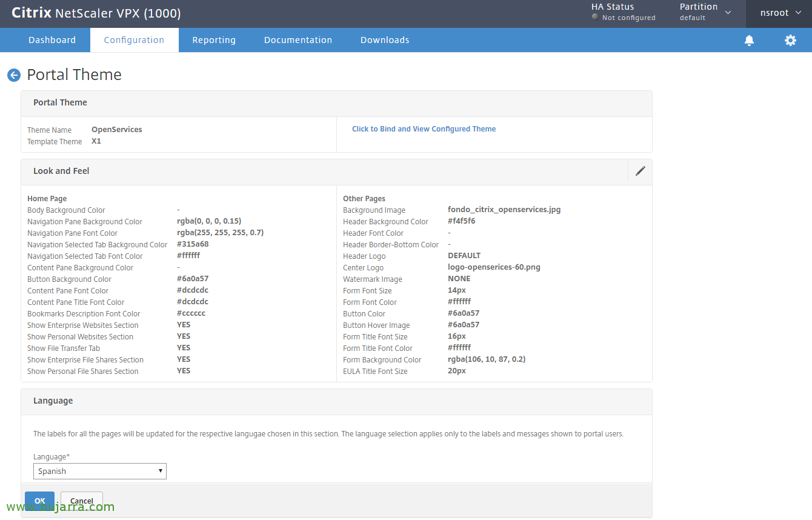812x520 pixels.
Task: Select form background rgba(106, 10, 87, 0.2)
Action: [x=487, y=359]
